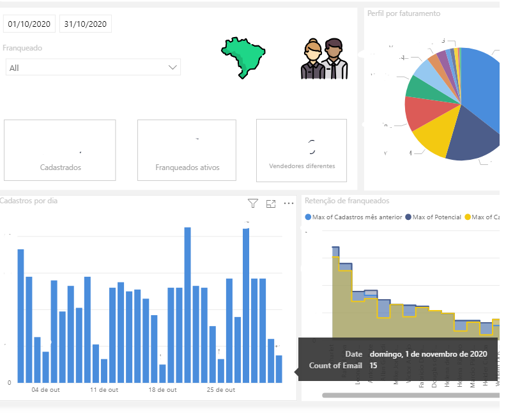Open more options ellipsis on Cadastros chart
This screenshot has height=420, width=506.
coord(289,203)
